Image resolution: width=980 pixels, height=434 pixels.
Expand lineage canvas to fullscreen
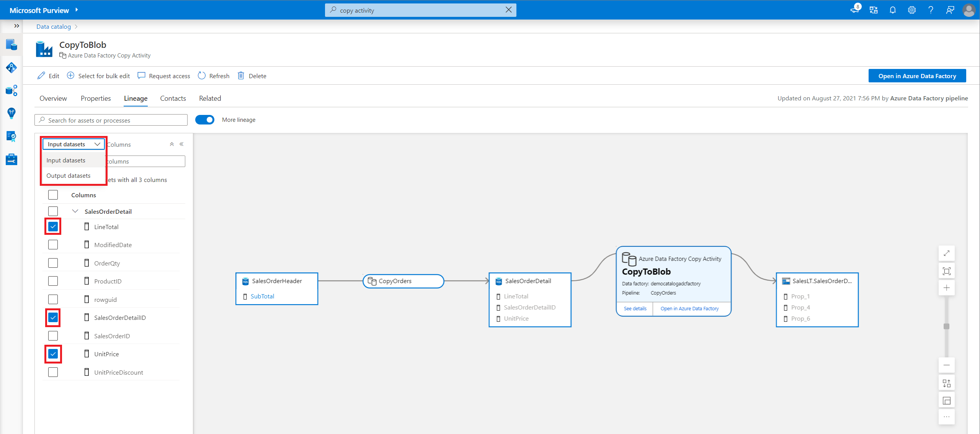coord(946,253)
